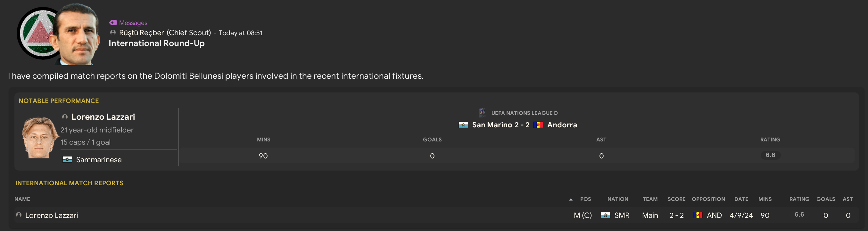Open the Messages category link

[133, 22]
